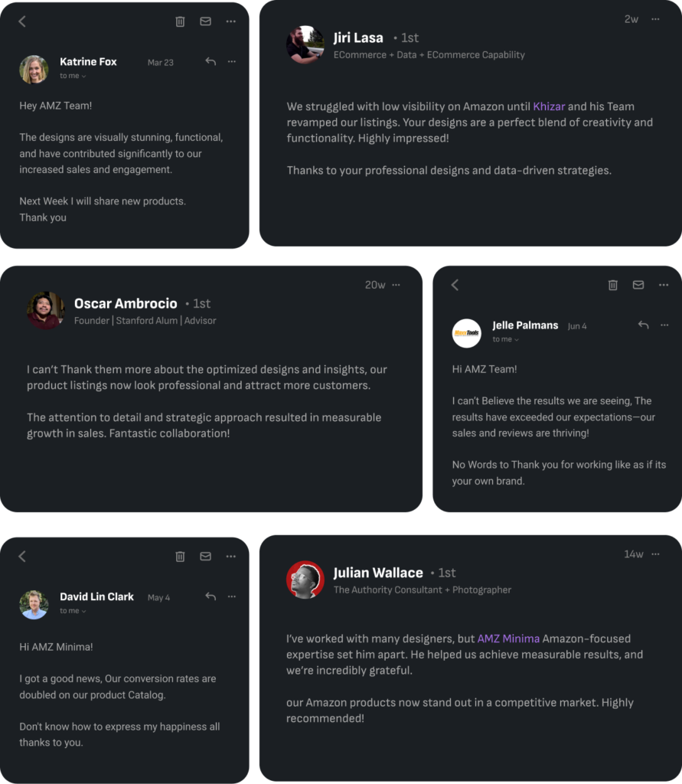
Task: Click Julian Wallace's profile avatar
Action: [305, 580]
